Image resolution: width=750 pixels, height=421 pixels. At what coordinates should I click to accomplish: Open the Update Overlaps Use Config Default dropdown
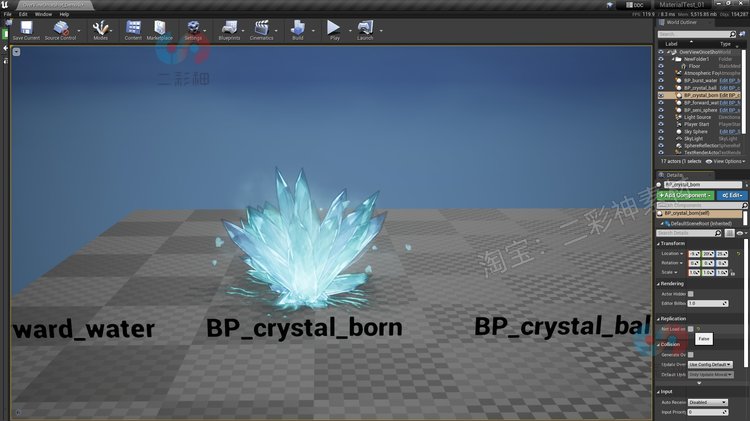tap(710, 365)
